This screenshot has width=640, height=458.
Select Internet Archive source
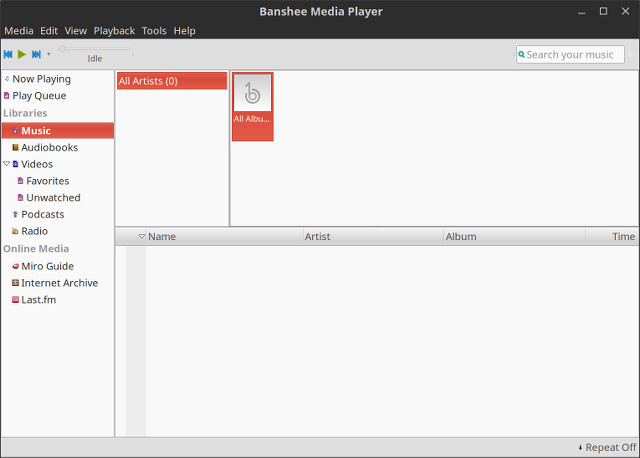pos(59,283)
